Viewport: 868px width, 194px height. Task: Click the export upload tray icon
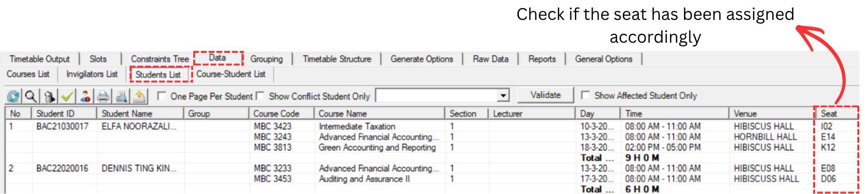tap(139, 97)
